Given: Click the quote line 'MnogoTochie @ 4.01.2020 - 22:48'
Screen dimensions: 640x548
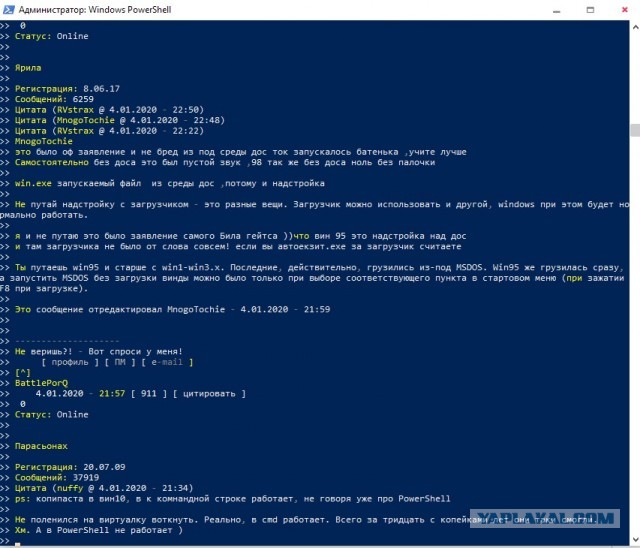Looking at the screenshot, I should pyautogui.click(x=120, y=120).
